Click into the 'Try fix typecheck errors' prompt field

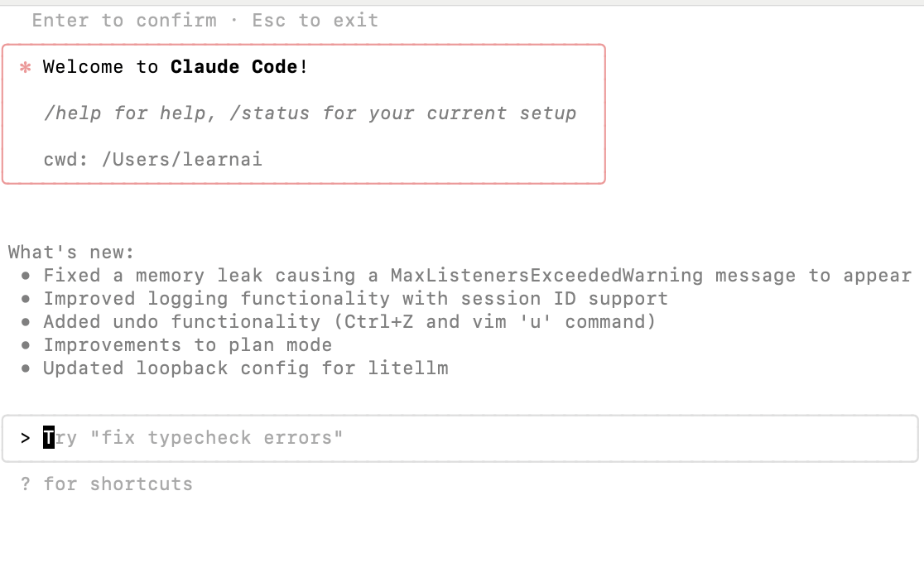coord(460,439)
